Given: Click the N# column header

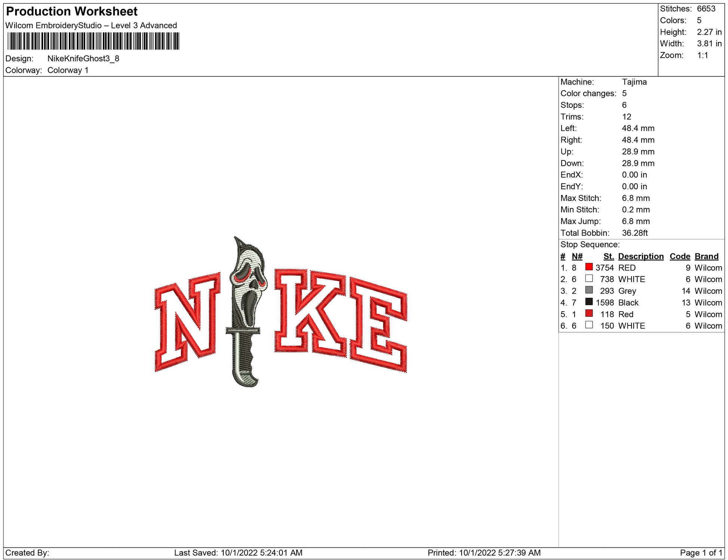Looking at the screenshot, I should click(x=577, y=256).
